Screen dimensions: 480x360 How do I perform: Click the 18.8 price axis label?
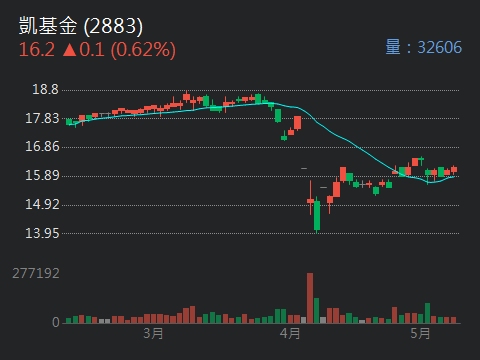(45, 89)
